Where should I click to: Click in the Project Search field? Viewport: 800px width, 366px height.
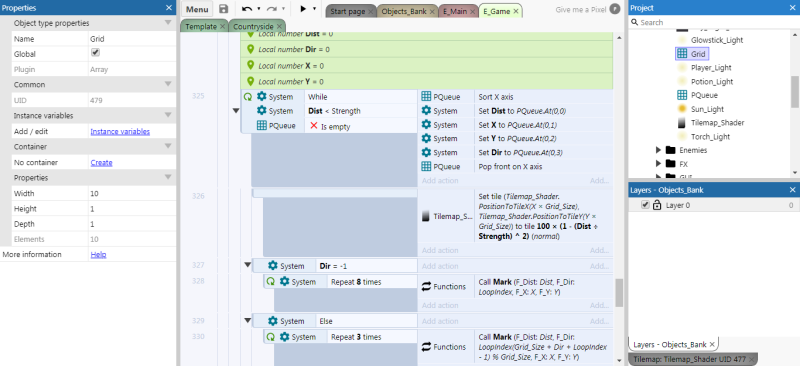713,22
